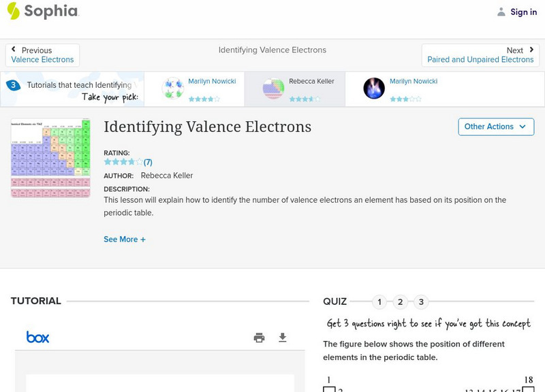Screen dimensions: 545x392
Task: Click the breadcrumb title Identifying Valence Electrons
Action: [x=272, y=50]
